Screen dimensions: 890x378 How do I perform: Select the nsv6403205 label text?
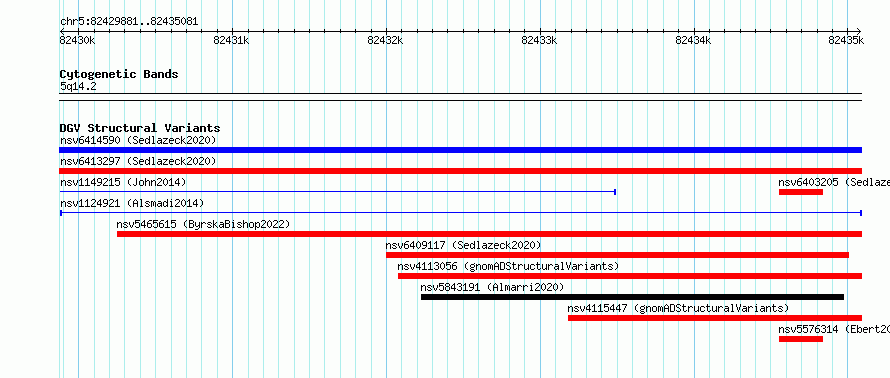834,182
